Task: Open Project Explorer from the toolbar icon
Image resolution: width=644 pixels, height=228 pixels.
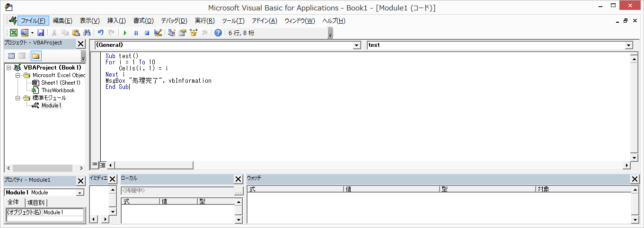Action: tap(171, 33)
